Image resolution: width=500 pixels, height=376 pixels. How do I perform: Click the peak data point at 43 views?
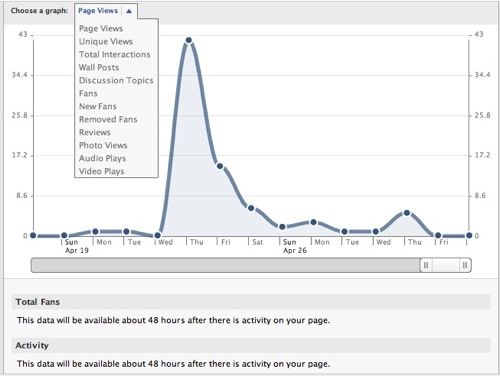[x=189, y=40]
